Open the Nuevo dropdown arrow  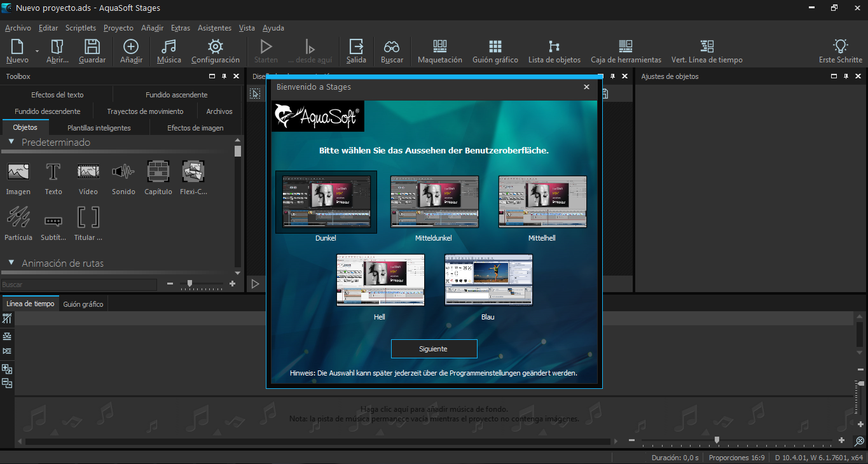37,51
